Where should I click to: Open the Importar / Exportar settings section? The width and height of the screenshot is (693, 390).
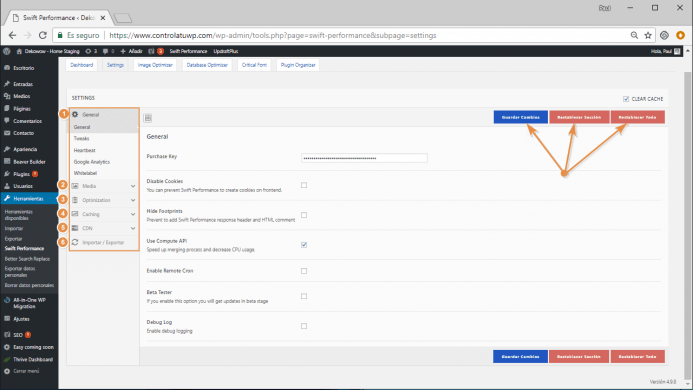click(104, 242)
